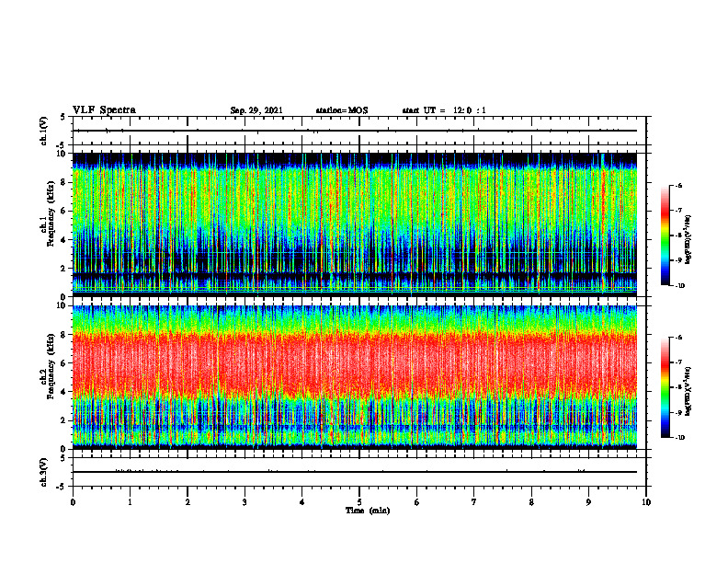Click the "4" kHz tick of ch.2 spectrogram
The width and height of the screenshot is (728, 563).
(64, 392)
